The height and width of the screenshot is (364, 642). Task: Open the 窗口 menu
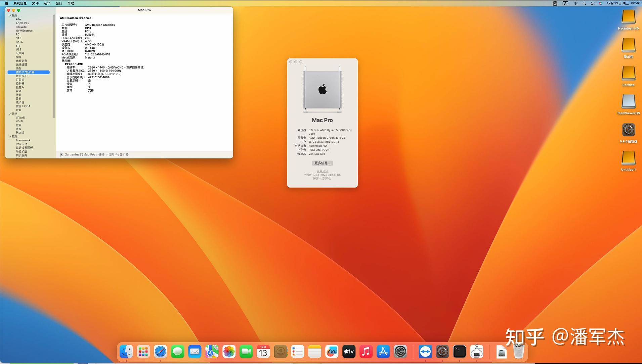pyautogui.click(x=59, y=3)
